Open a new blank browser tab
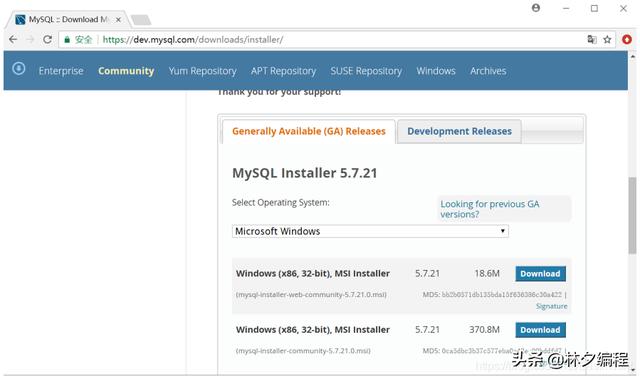 pyautogui.click(x=141, y=20)
